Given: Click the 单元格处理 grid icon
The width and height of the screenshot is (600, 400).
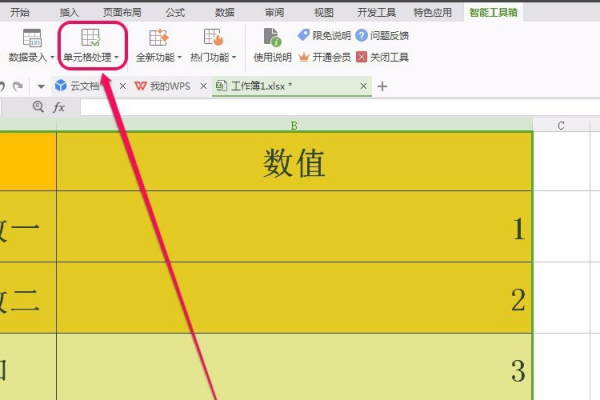Looking at the screenshot, I should click(x=91, y=38).
